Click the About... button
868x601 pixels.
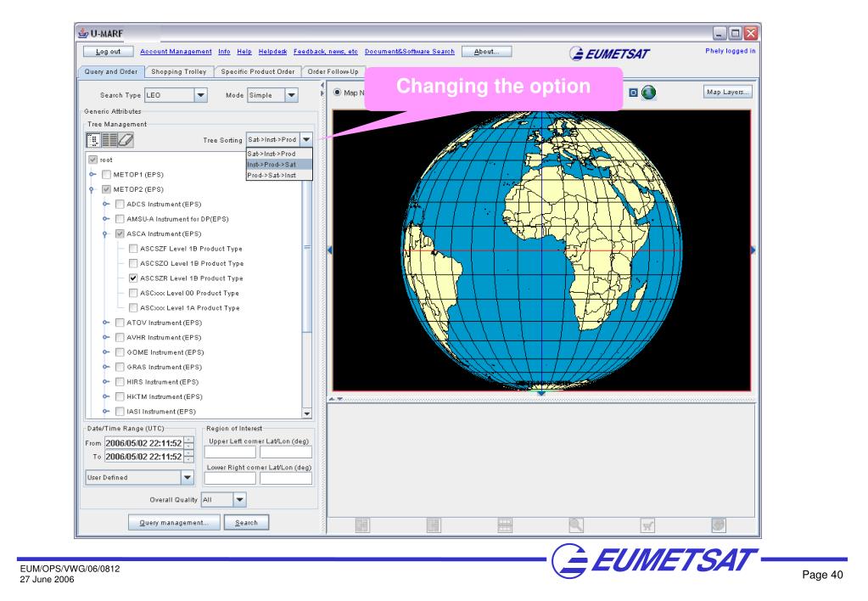point(486,52)
